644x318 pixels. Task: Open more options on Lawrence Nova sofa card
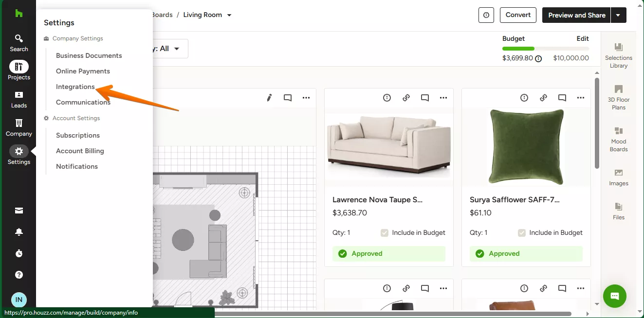click(x=443, y=98)
